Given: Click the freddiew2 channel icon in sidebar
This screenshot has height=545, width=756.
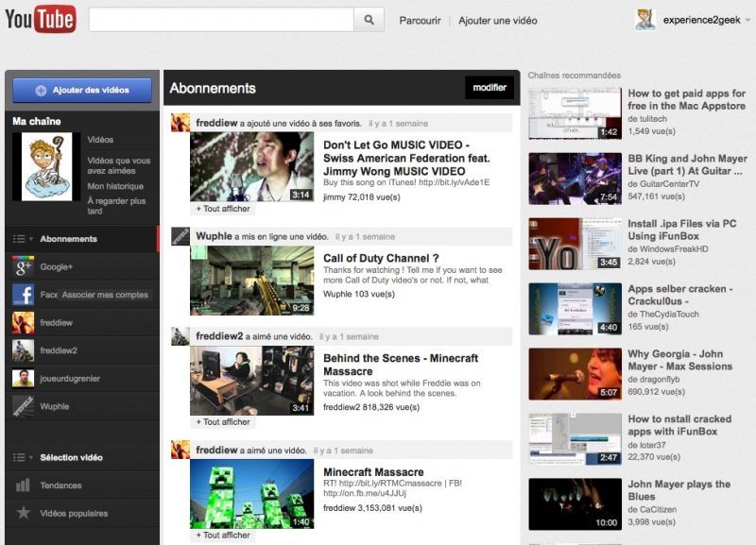Looking at the screenshot, I should click(x=23, y=350).
